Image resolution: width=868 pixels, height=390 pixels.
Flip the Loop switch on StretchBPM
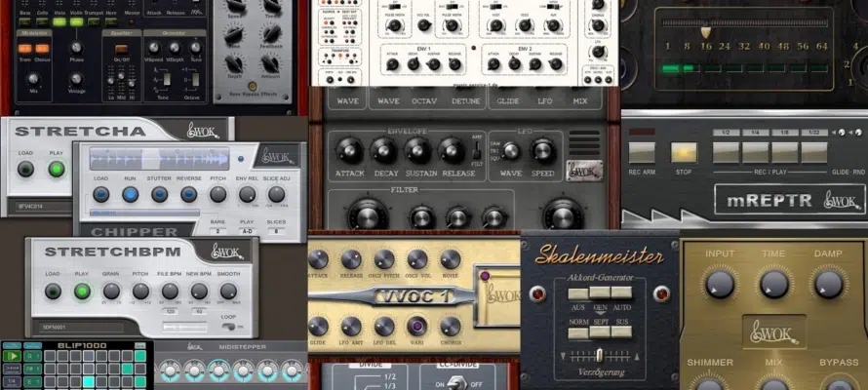pyautogui.click(x=228, y=327)
